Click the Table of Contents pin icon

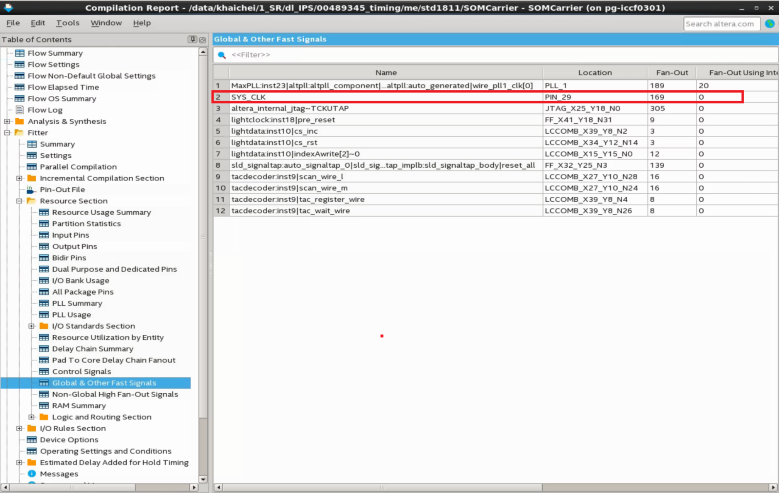pyautogui.click(x=192, y=39)
